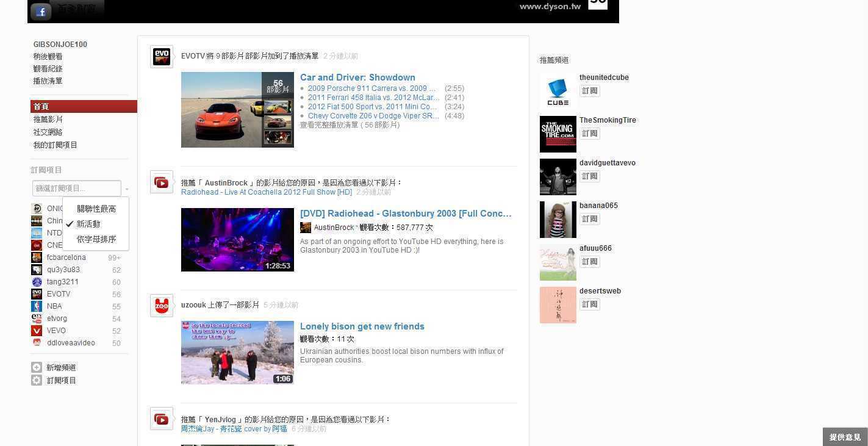Subscribe to davidguettavevo with 訂閱 button
868x446 pixels.
(590, 176)
